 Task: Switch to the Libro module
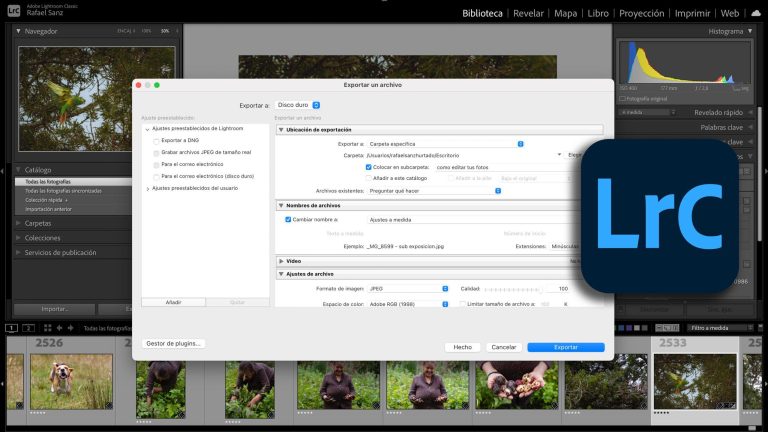(598, 14)
